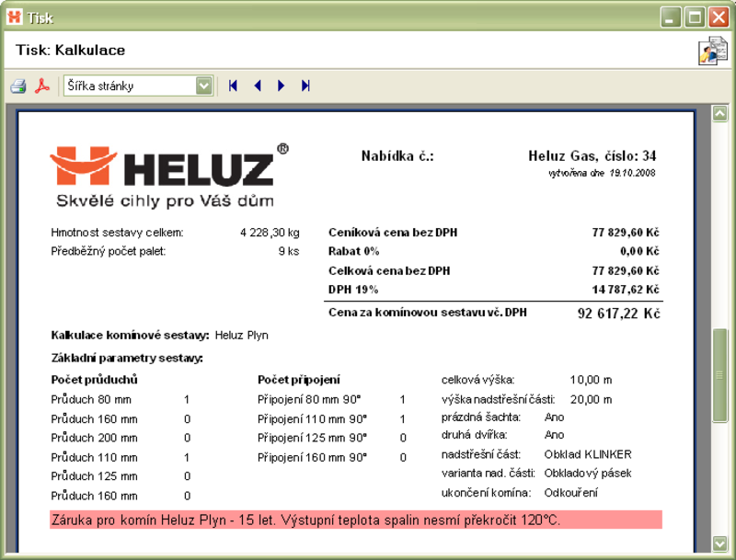The width and height of the screenshot is (736, 560).
Task: Close the Tisk window
Action: coord(719,17)
